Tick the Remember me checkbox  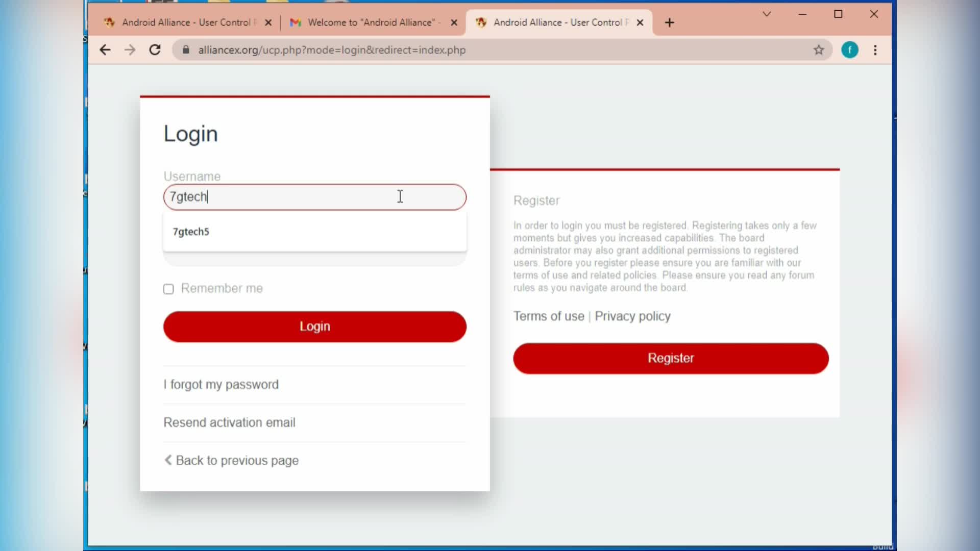pos(168,289)
